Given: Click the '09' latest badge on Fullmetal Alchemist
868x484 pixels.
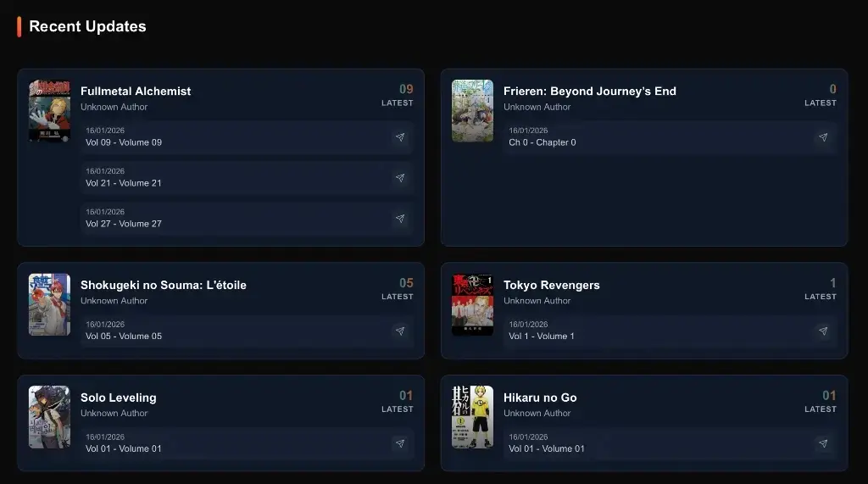Looking at the screenshot, I should click(406, 89).
